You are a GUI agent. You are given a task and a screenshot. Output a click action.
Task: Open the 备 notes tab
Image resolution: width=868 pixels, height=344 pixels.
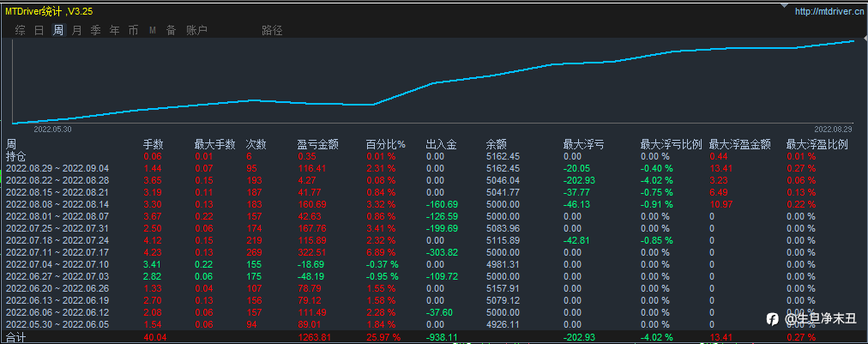point(171,31)
